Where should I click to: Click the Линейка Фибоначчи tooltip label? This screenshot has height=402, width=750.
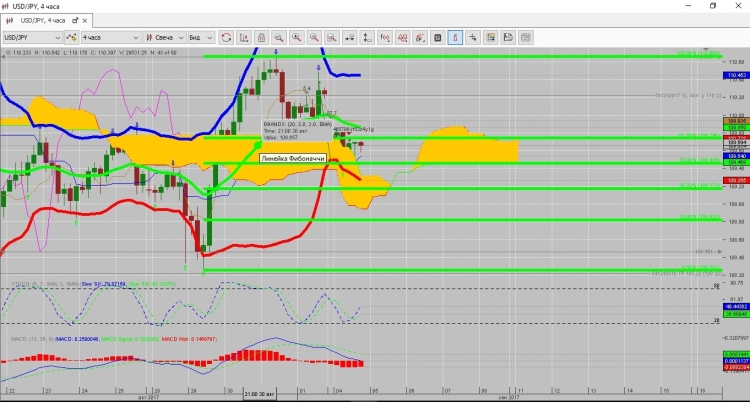[293, 158]
